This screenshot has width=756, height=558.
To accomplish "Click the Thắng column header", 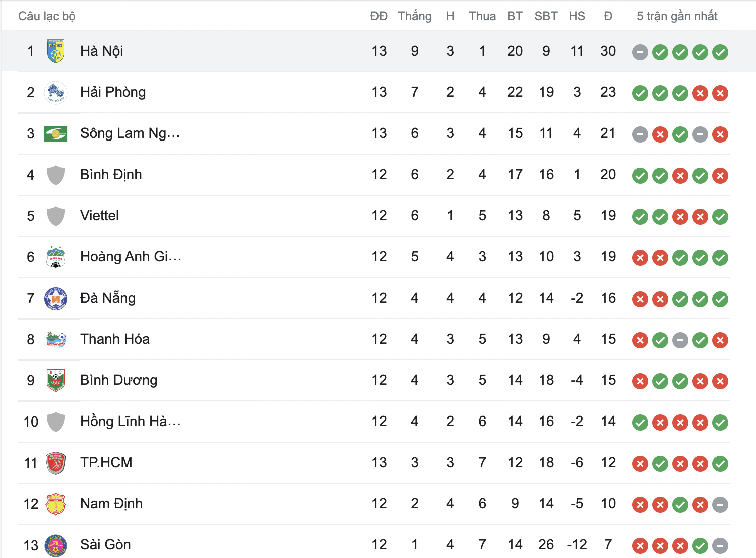I will [414, 16].
